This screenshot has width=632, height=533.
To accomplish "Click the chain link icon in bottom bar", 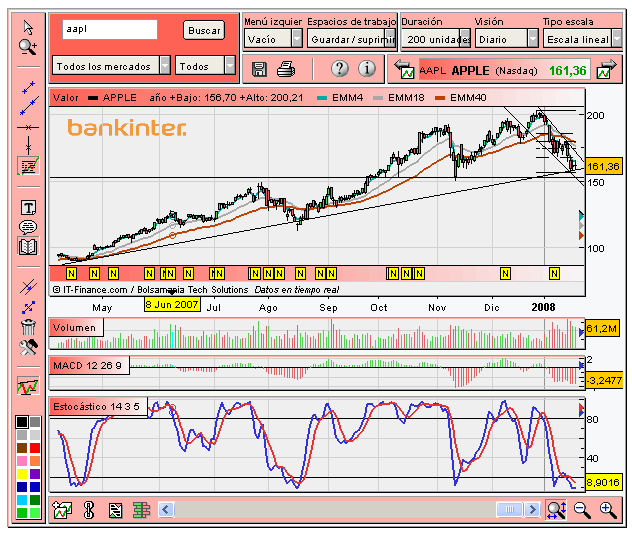I will (89, 510).
